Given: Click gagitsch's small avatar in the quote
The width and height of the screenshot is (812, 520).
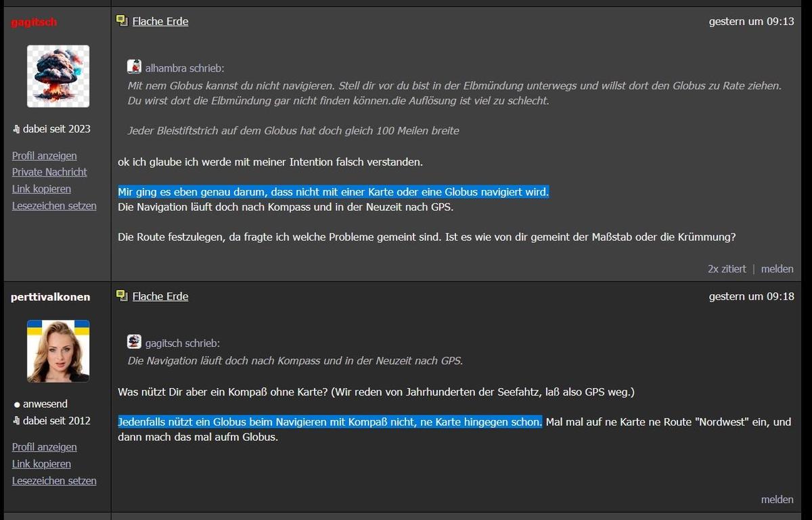Looking at the screenshot, I should click(x=134, y=341).
